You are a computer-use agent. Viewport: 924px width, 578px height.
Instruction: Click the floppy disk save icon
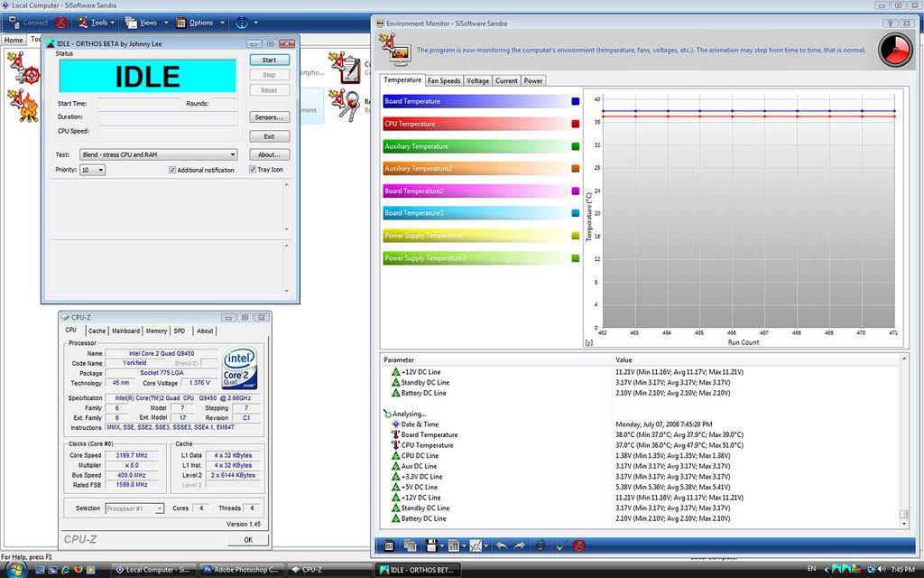(x=431, y=545)
